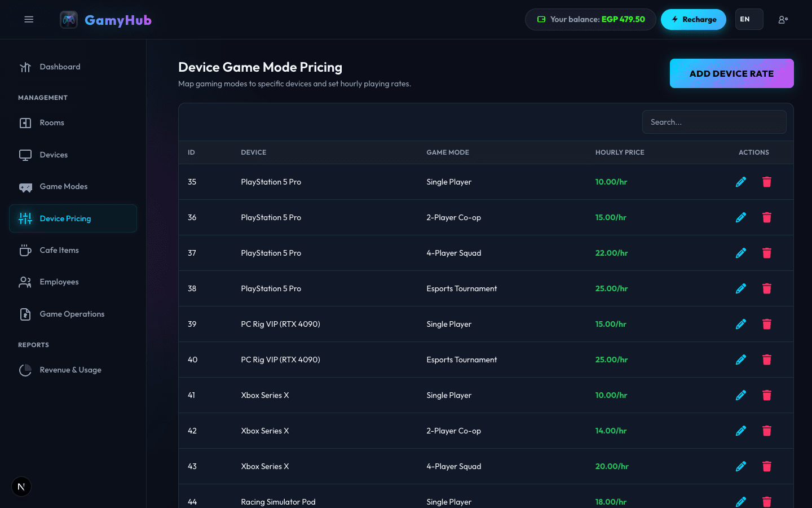Edit the rate with ID 43

pos(741,466)
